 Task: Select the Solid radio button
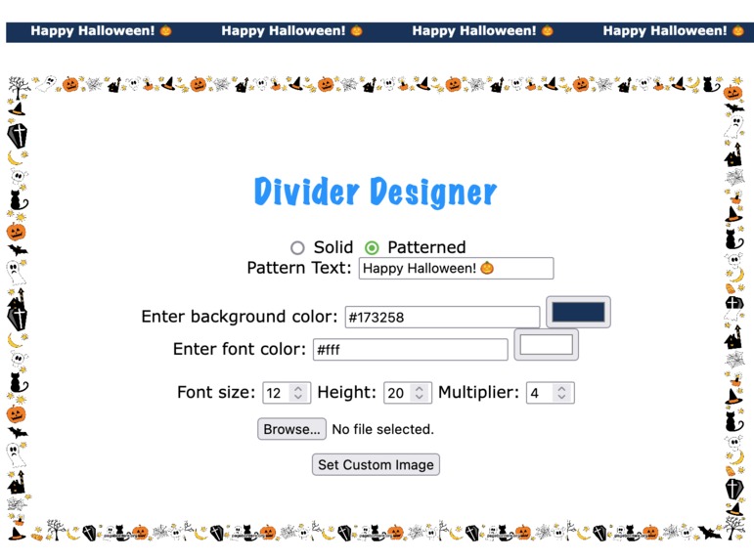coord(297,248)
